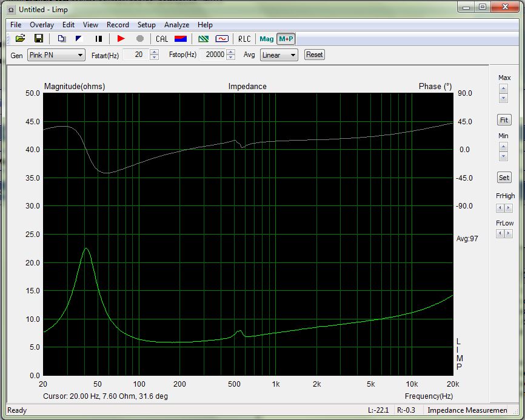Click the 'Ready' status text

tap(17, 410)
